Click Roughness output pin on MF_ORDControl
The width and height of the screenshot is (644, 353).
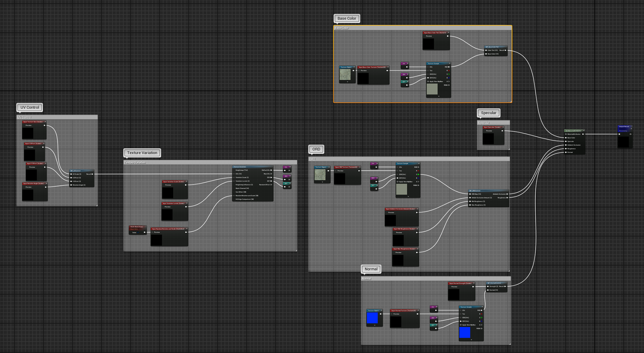(x=507, y=198)
